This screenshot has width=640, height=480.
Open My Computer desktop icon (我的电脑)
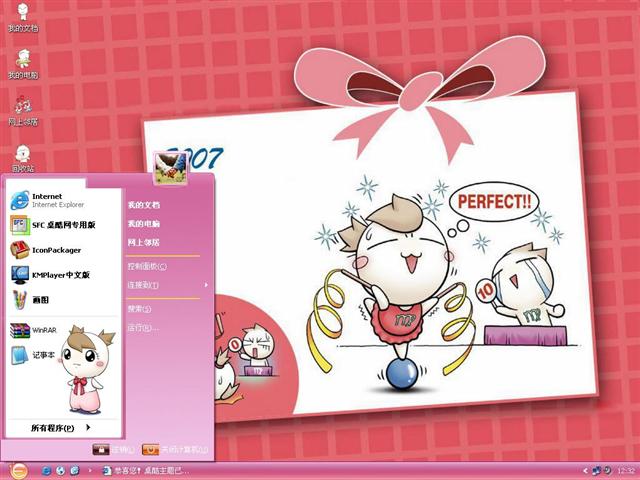coord(23,64)
